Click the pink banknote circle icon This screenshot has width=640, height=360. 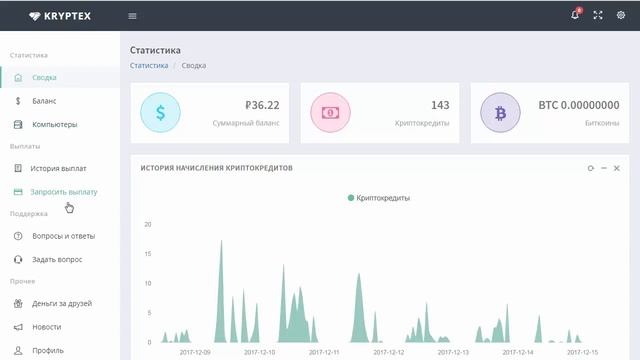coord(330,113)
